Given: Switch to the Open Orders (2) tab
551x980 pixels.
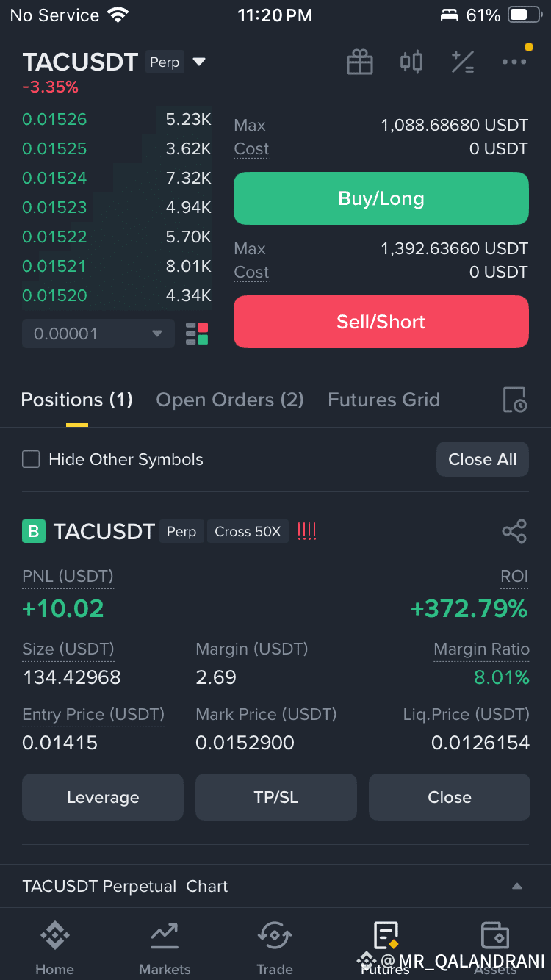Looking at the screenshot, I should 230,400.
